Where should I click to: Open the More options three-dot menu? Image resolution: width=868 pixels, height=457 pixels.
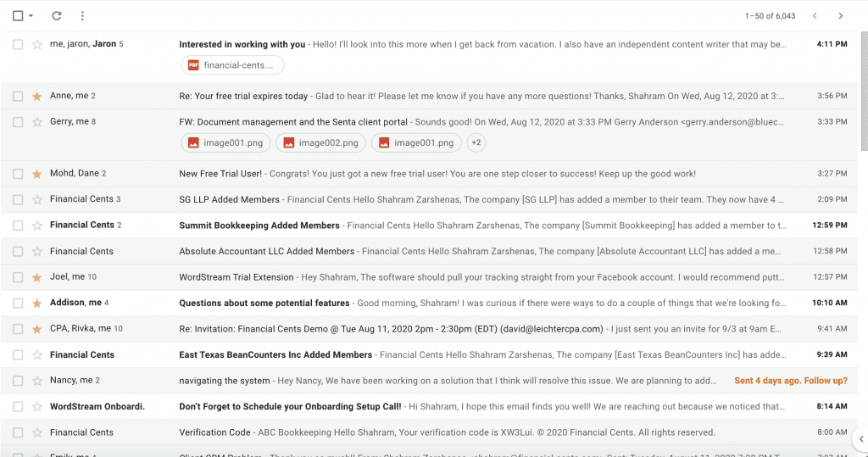click(82, 16)
